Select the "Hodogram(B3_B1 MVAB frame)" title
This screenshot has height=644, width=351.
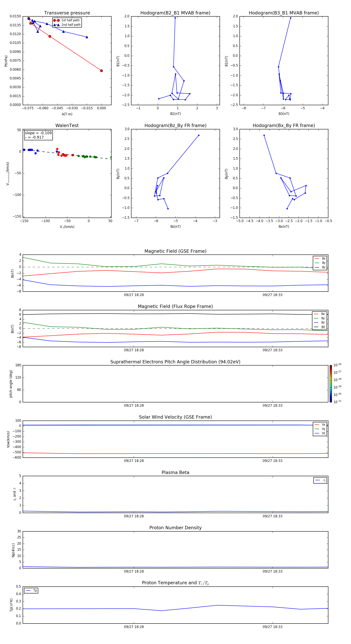284,13
